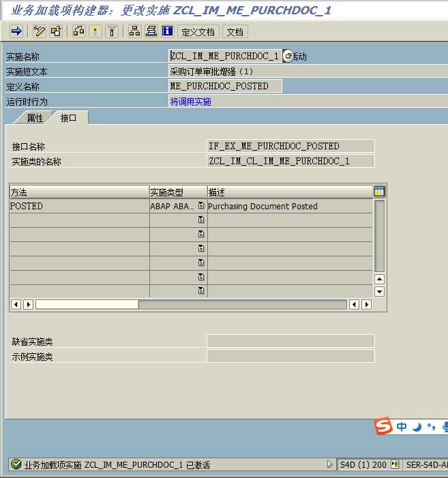448x478 pixels.
Task: Open implementation type dropdown in POSTED row
Action: [201, 205]
